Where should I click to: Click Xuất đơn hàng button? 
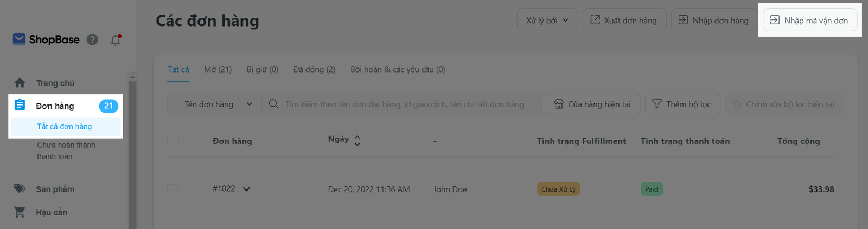(x=624, y=21)
